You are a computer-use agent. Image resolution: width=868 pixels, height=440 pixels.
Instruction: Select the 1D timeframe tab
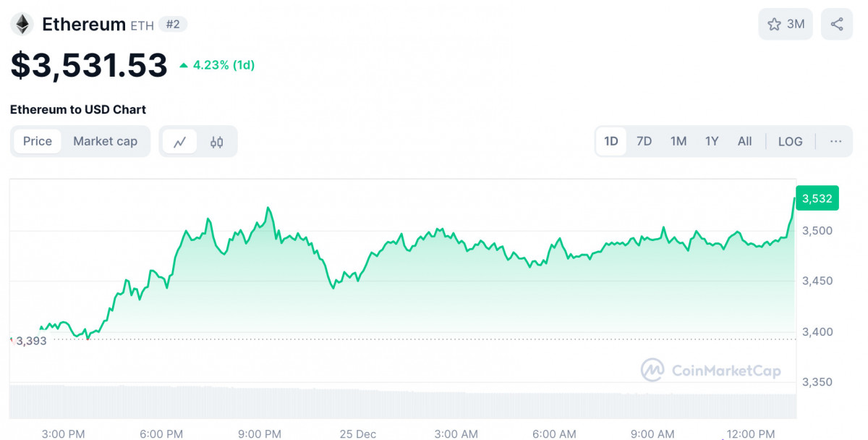(x=611, y=141)
